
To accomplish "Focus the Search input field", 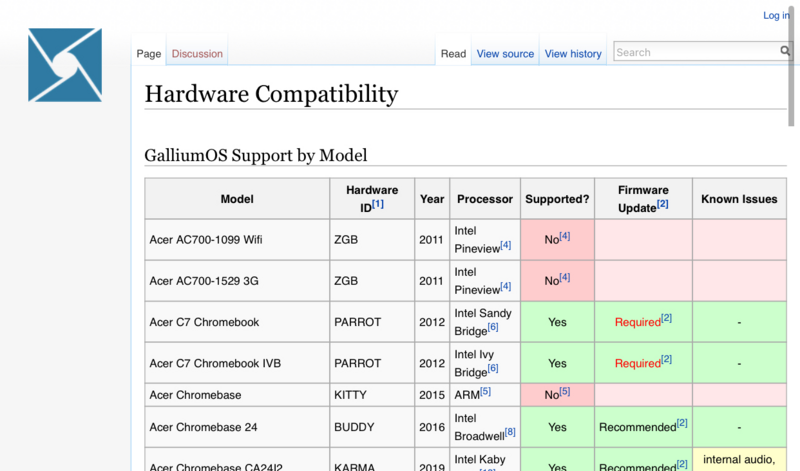I will click(697, 52).
